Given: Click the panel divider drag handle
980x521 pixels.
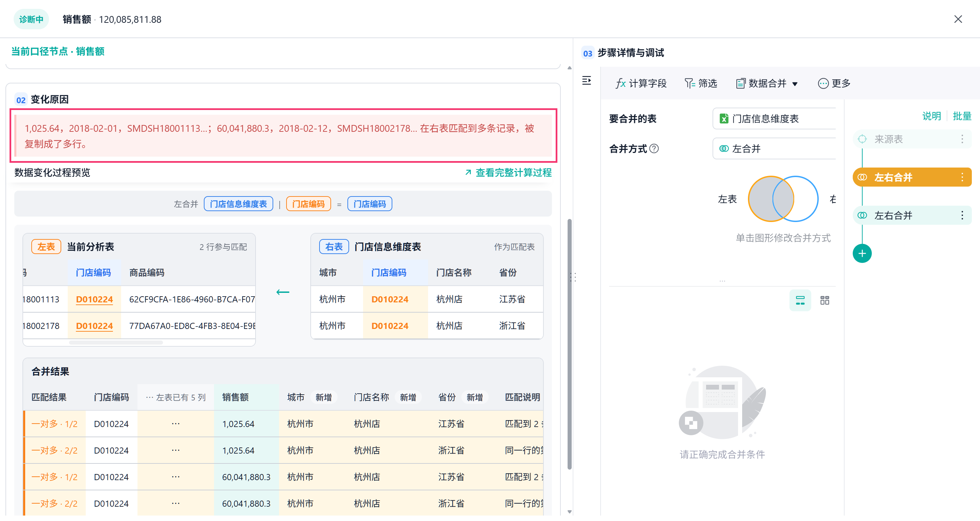Looking at the screenshot, I should 573,277.
